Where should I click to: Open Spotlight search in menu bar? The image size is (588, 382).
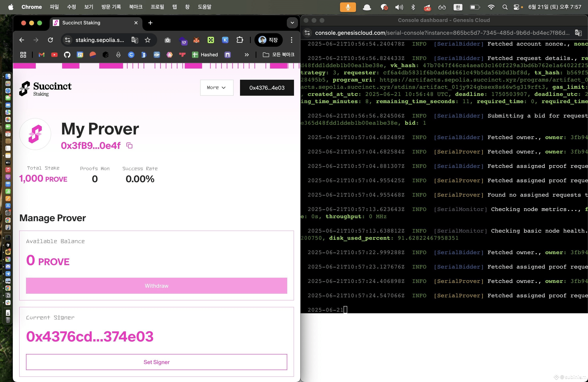click(x=505, y=7)
